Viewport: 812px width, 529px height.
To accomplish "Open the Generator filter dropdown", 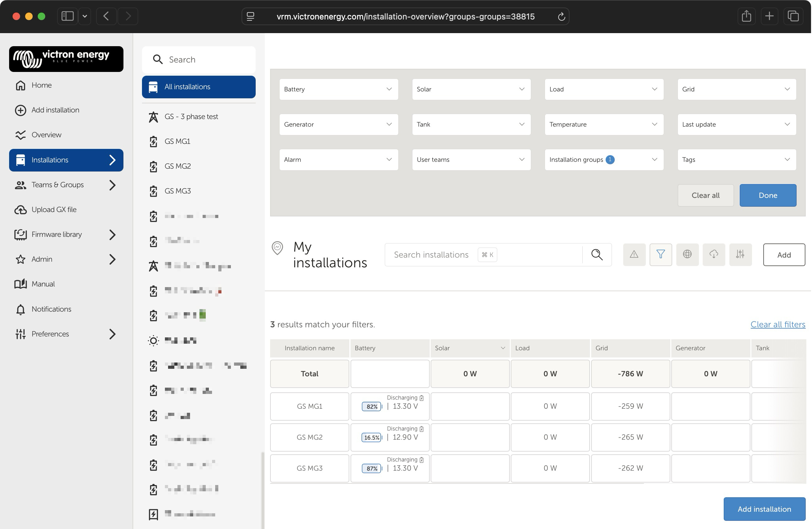I will [338, 125].
